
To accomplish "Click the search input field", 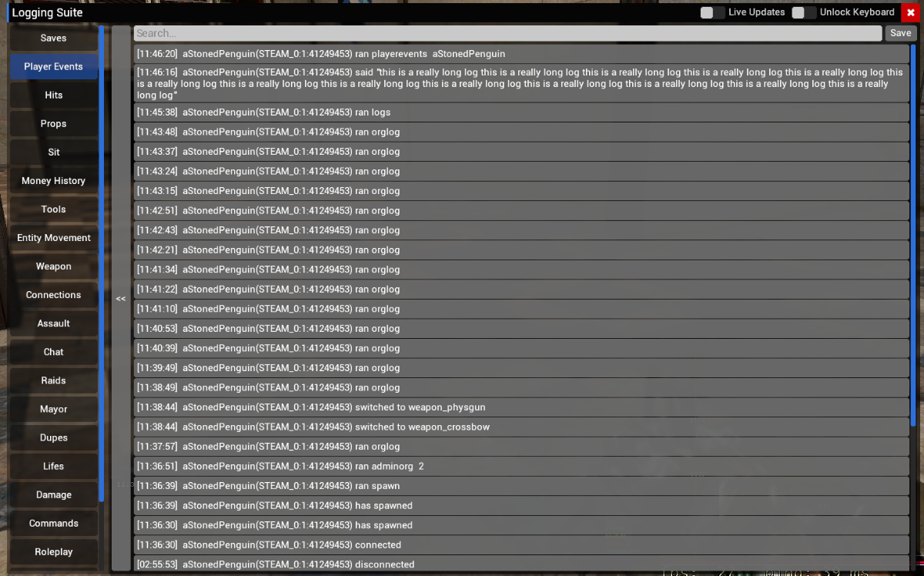I will pos(508,32).
